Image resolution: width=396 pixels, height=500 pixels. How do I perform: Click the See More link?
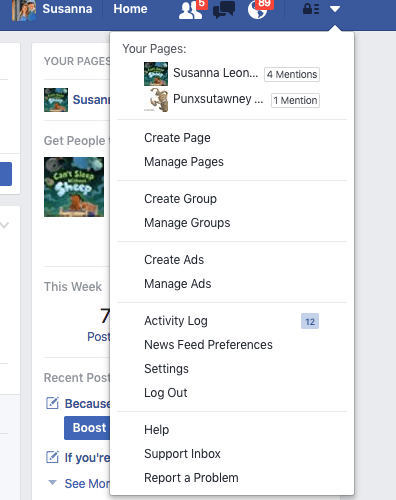(x=87, y=484)
